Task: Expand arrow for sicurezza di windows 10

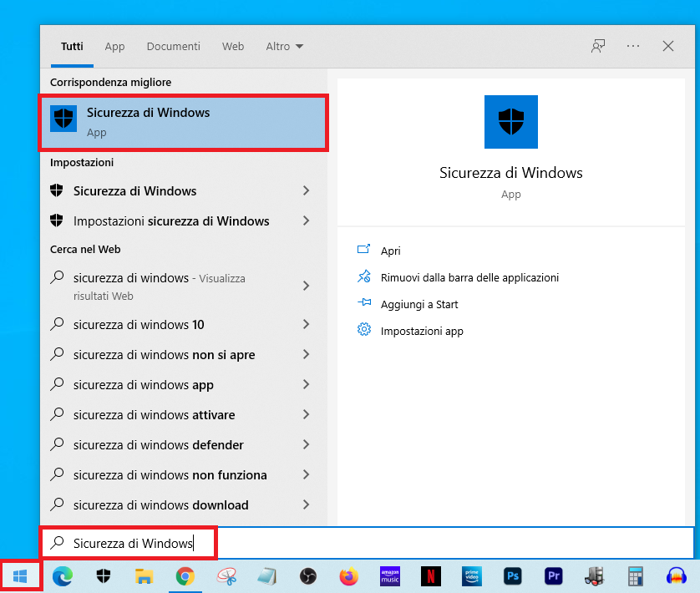Action: 307,324
